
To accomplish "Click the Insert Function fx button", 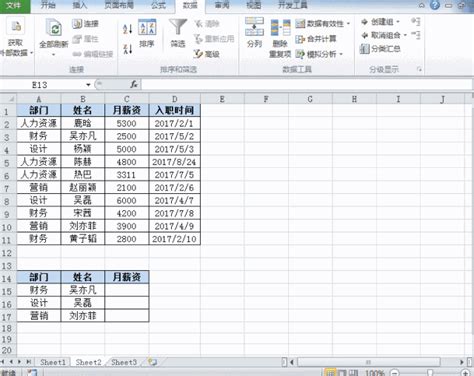I will coord(134,85).
